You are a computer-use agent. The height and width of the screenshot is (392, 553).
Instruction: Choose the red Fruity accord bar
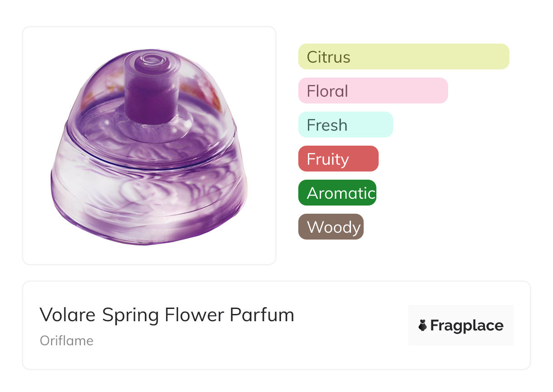tap(338, 159)
